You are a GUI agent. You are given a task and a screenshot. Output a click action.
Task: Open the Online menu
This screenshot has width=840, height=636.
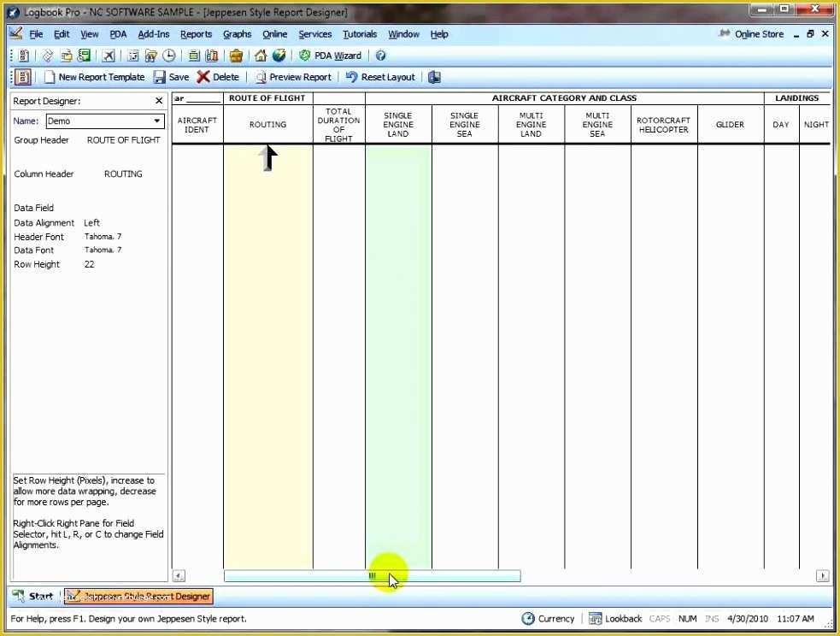pos(275,33)
